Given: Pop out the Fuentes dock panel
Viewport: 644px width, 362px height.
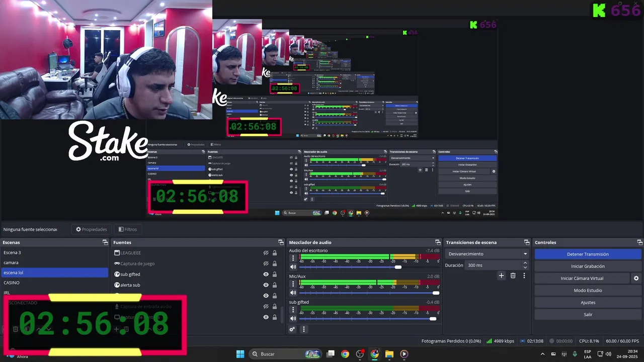Looking at the screenshot, I should [281, 242].
